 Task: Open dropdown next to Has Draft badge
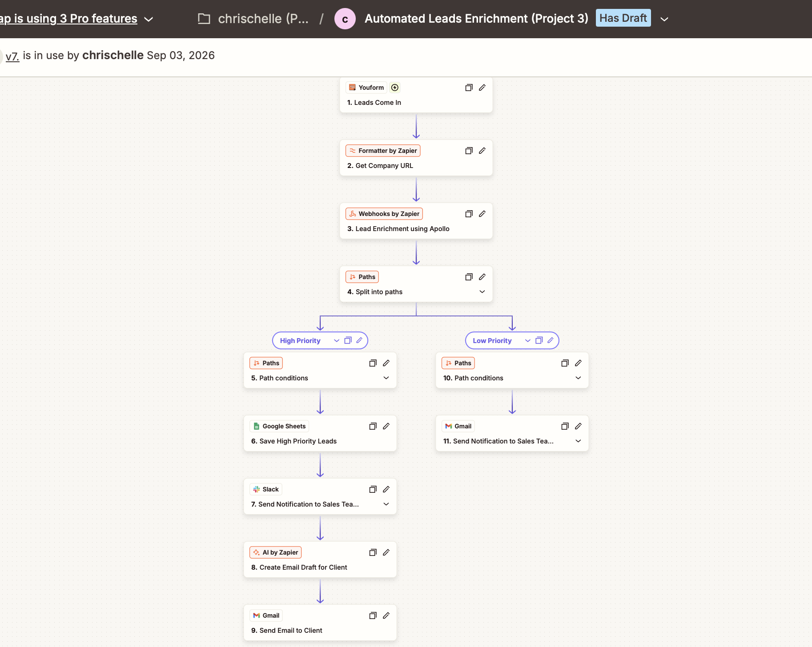[664, 19]
